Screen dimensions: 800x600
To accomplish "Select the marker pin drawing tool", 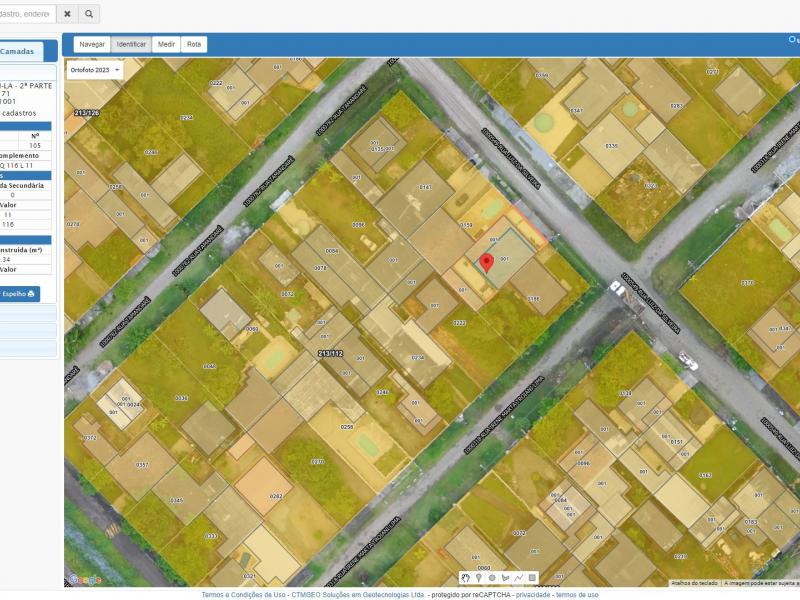I will click(479, 578).
